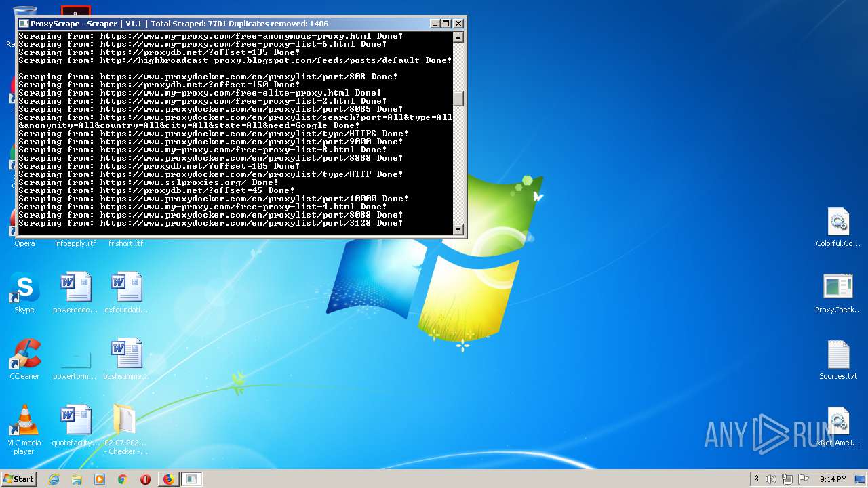Minimize the ProxyScrape console window

tap(435, 24)
